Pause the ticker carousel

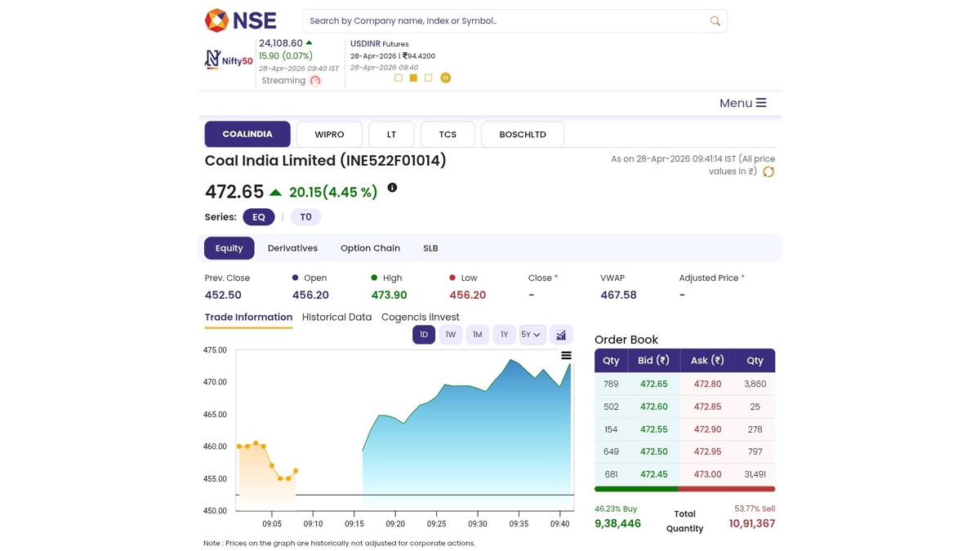[x=445, y=78]
